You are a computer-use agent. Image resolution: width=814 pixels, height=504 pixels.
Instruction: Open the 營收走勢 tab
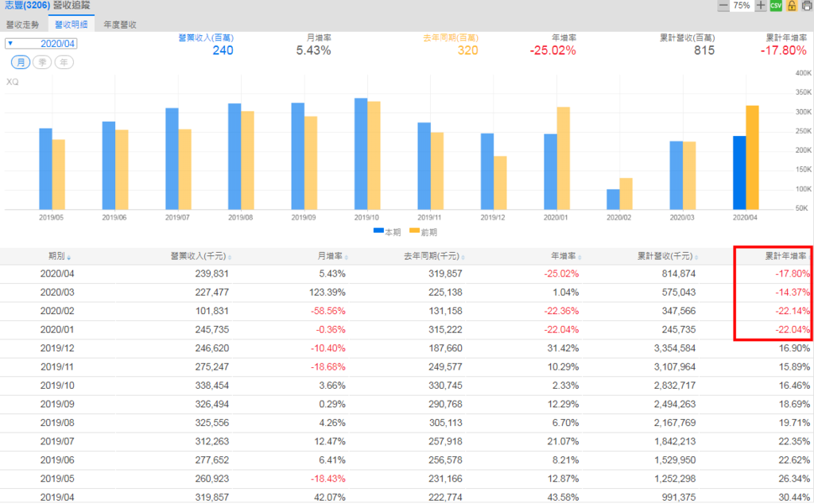(x=23, y=25)
